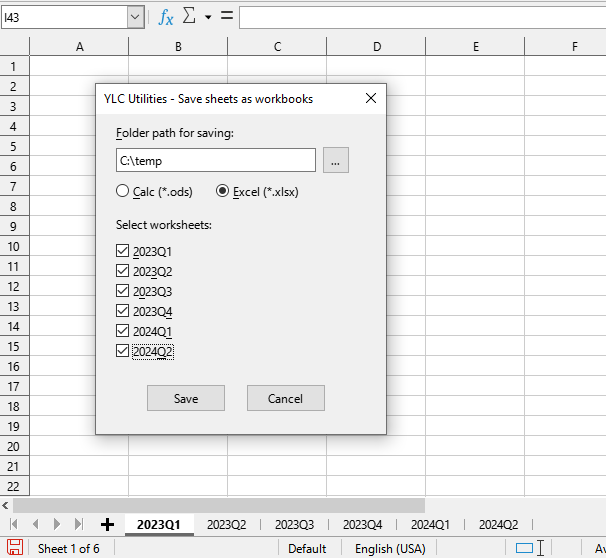
Task: Switch to the 2024Q1 sheet tab
Action: click(x=431, y=525)
